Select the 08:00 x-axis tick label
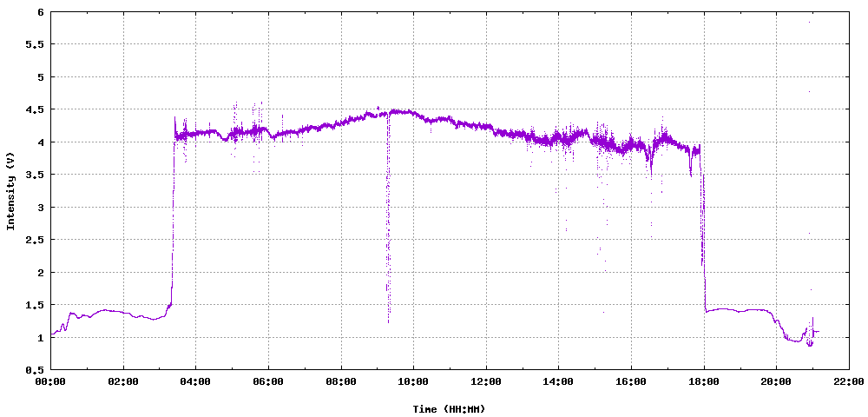Screen dimensions: 868x417 tap(341, 381)
